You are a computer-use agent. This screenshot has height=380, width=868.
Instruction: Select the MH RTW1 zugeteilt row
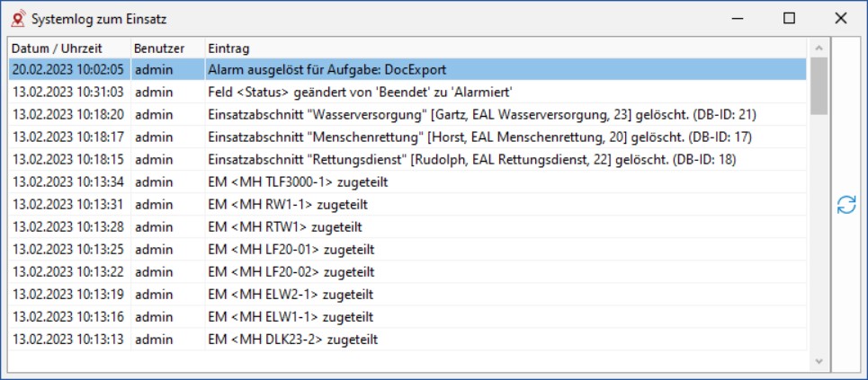[407, 226]
